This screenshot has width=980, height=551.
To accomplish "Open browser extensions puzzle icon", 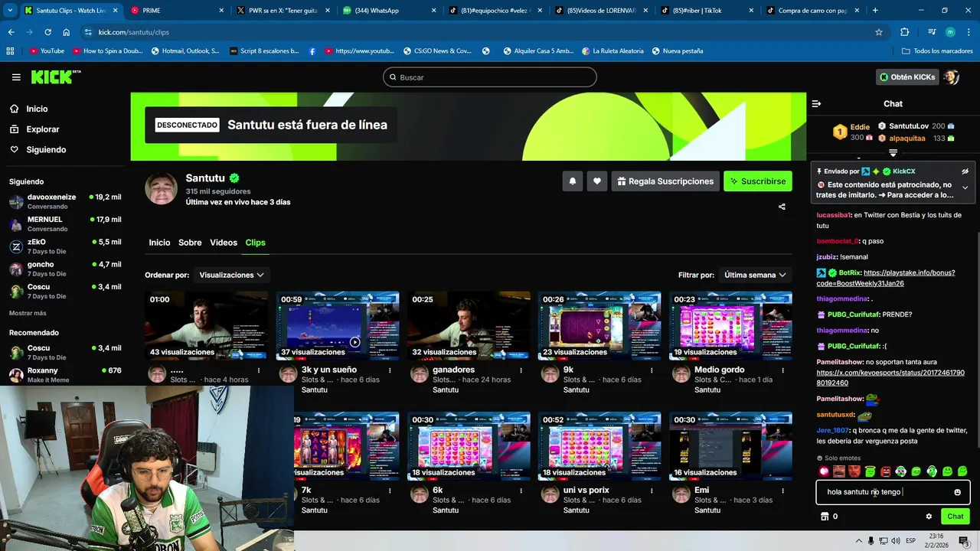I will [904, 32].
